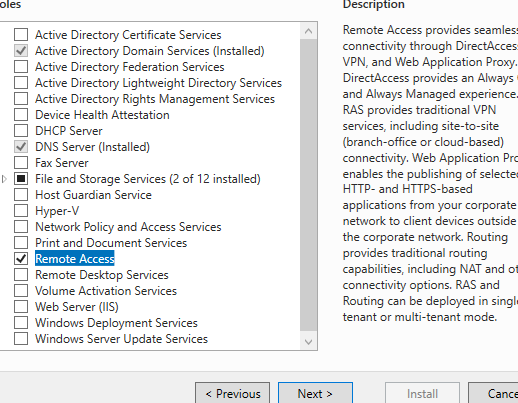
Task: Click the roles list vertical scrollbar thumb
Action: 308,185
